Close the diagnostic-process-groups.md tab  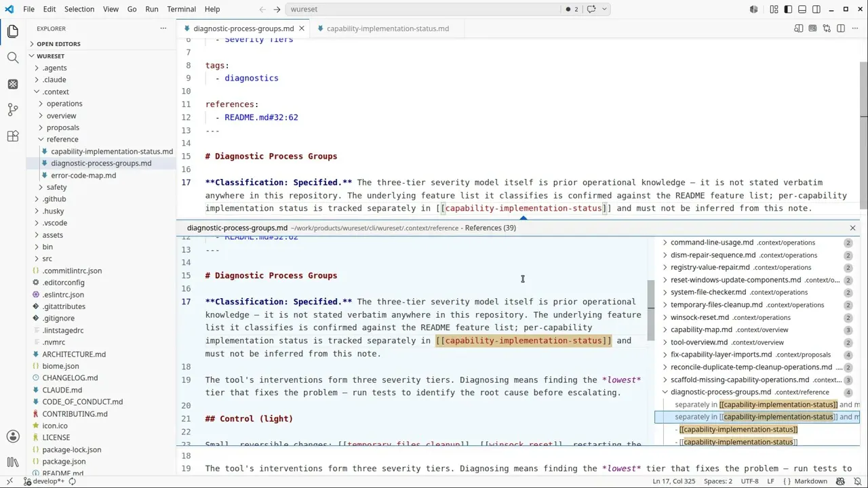(x=302, y=28)
